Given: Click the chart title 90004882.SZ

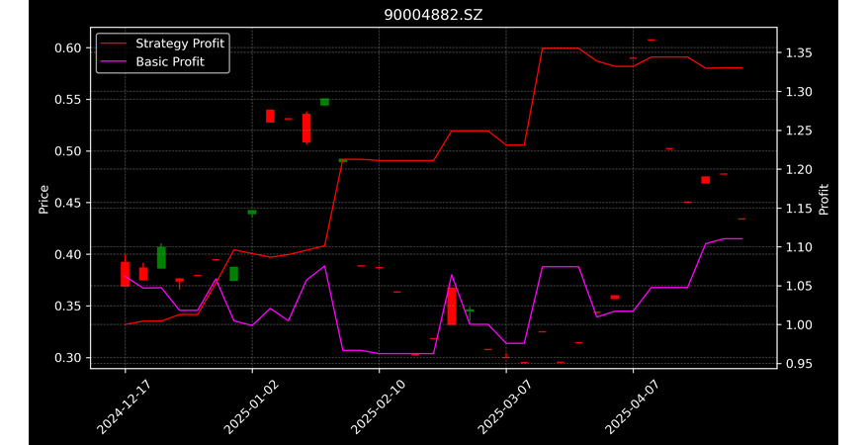Looking at the screenshot, I should coord(433,15).
